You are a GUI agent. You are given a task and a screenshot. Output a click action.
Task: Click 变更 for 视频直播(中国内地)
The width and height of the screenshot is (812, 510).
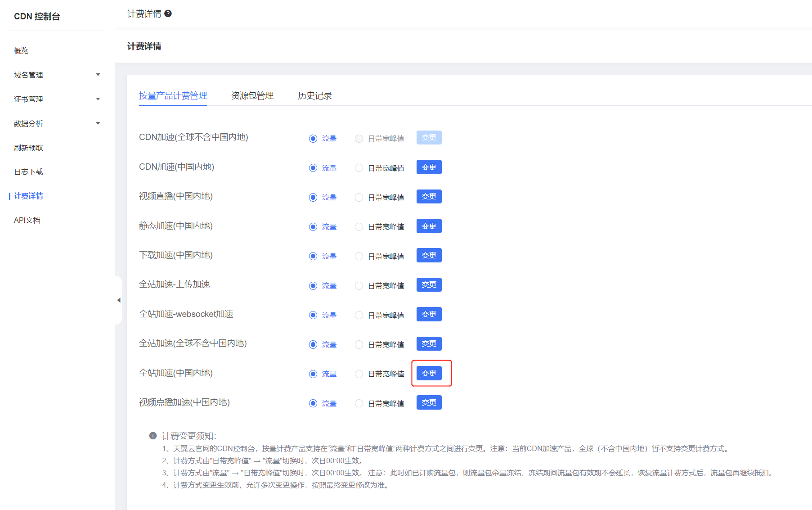[429, 196]
